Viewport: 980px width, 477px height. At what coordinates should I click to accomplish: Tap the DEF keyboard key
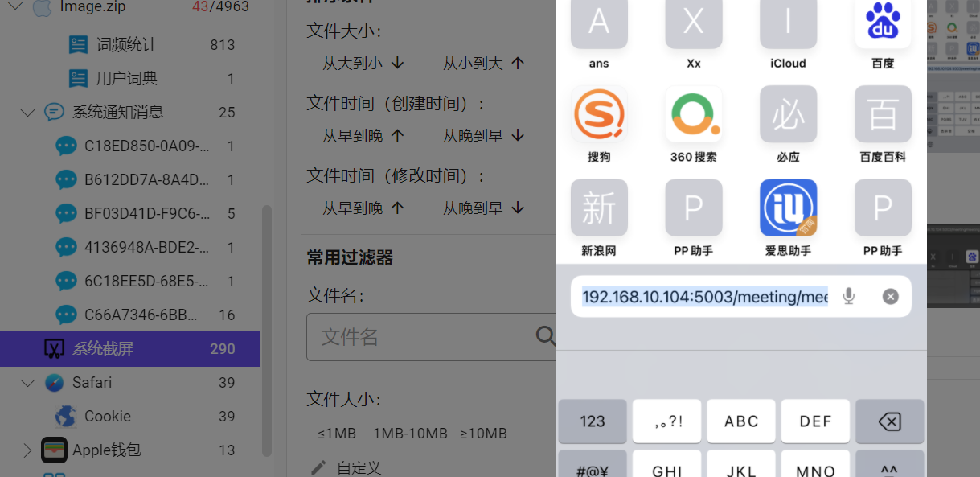click(815, 421)
